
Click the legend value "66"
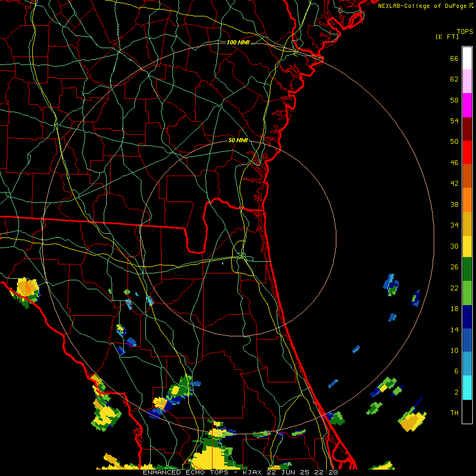coord(454,58)
